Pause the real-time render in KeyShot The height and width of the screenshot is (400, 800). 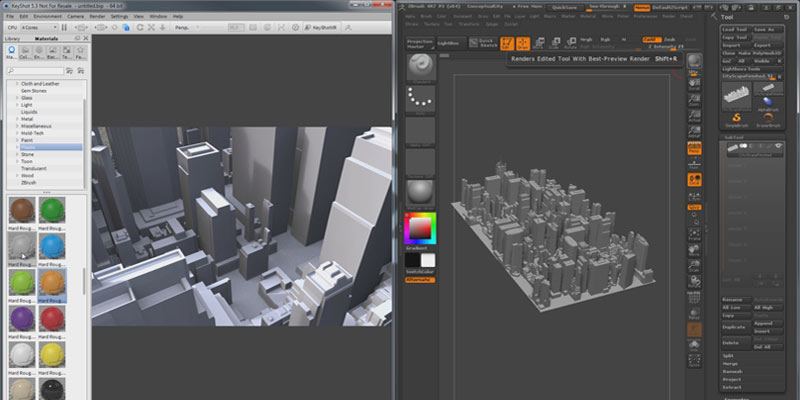[x=64, y=27]
